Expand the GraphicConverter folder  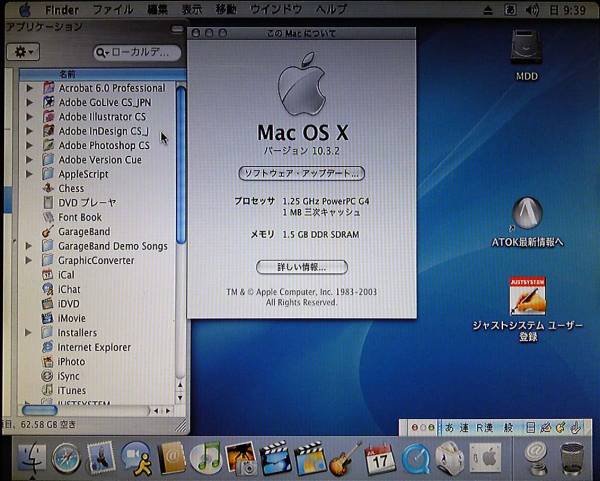click(29, 260)
